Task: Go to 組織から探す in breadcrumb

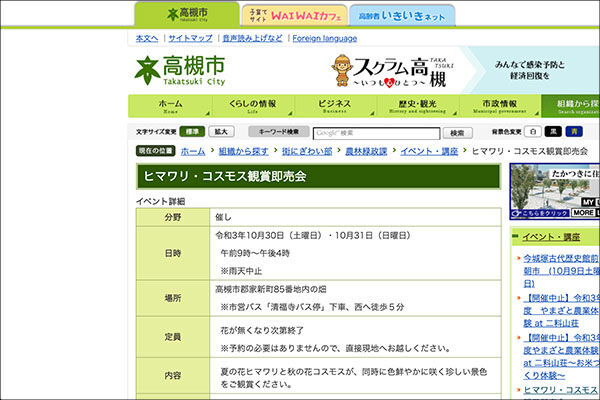Action: click(243, 152)
